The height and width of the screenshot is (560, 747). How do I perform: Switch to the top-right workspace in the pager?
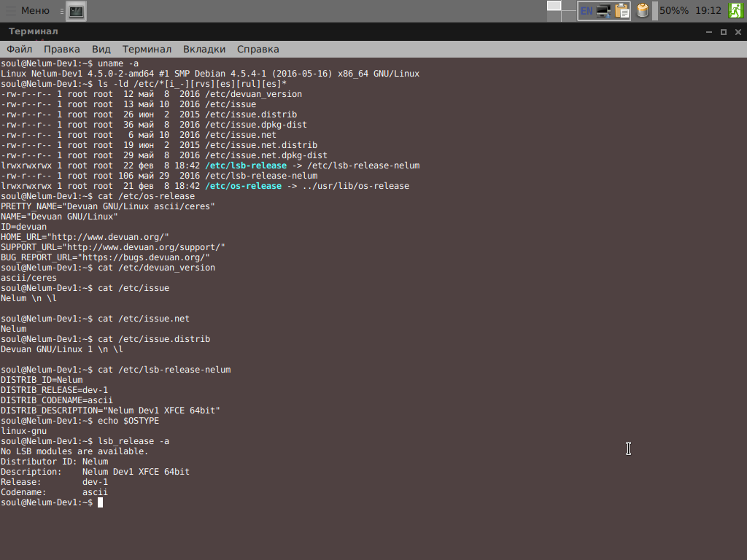click(568, 6)
